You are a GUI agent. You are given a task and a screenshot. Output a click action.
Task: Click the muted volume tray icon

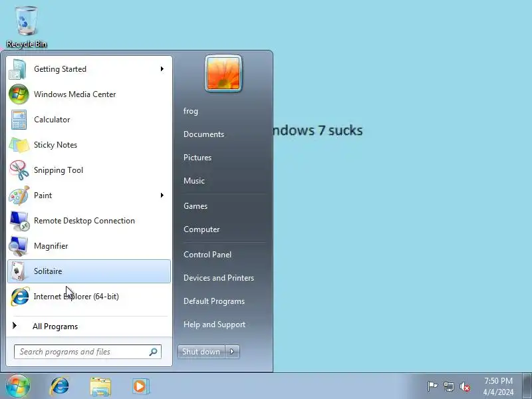coord(465,386)
